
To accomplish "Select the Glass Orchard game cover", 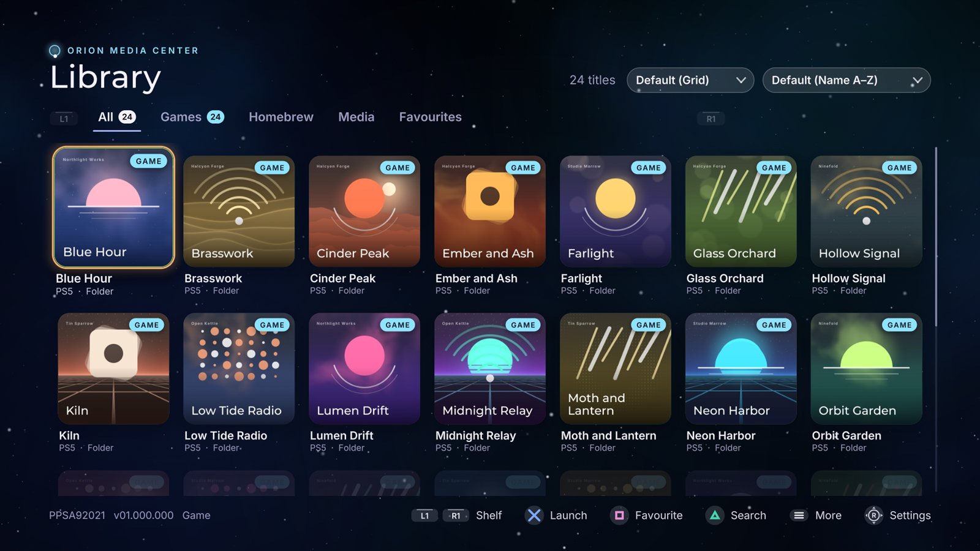I will tap(741, 211).
